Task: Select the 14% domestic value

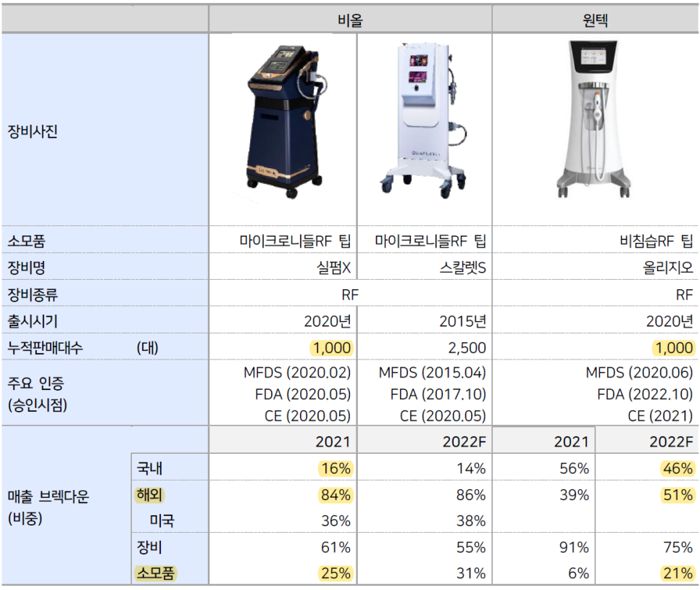Action: 471,468
